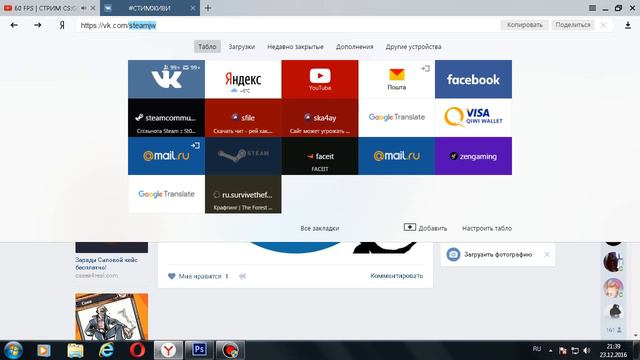The width and height of the screenshot is (640, 360).
Task: Open the ska4ay tile
Action: 320,118
